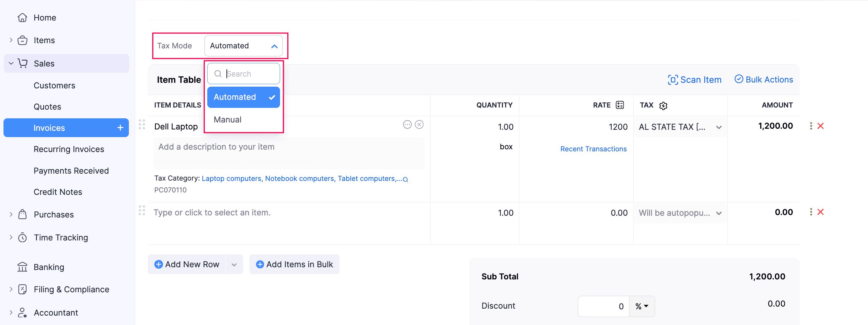Open AL STATE TAX dropdown
This screenshot has height=325, width=868.
point(719,127)
